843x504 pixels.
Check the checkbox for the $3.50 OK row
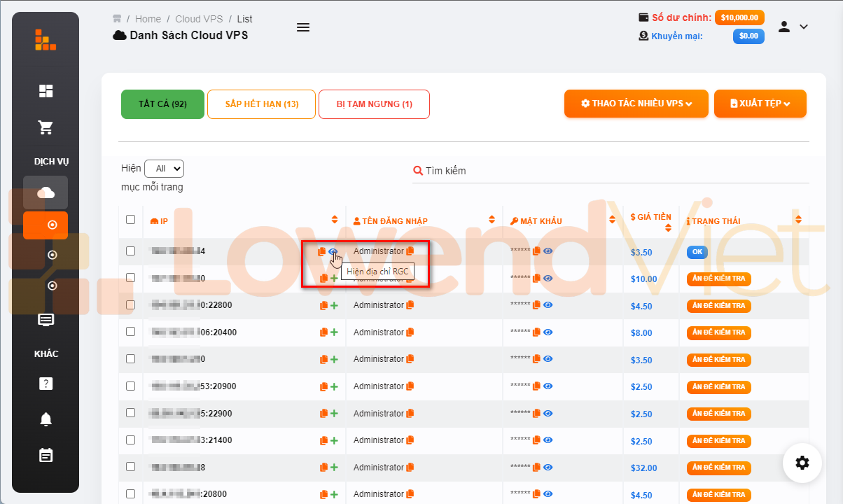tap(130, 251)
